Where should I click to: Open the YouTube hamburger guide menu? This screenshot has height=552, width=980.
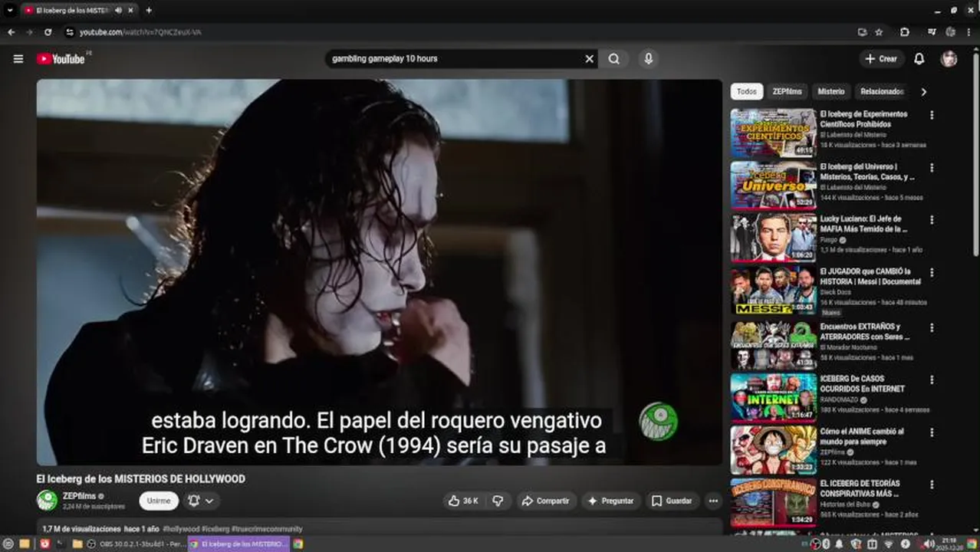coord(18,59)
